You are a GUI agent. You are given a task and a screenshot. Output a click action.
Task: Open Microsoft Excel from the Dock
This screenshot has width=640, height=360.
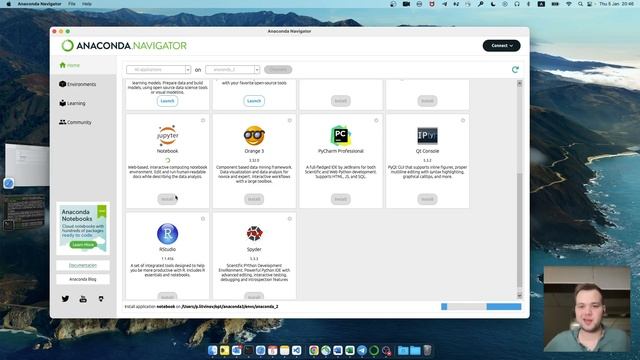[x=350, y=350]
